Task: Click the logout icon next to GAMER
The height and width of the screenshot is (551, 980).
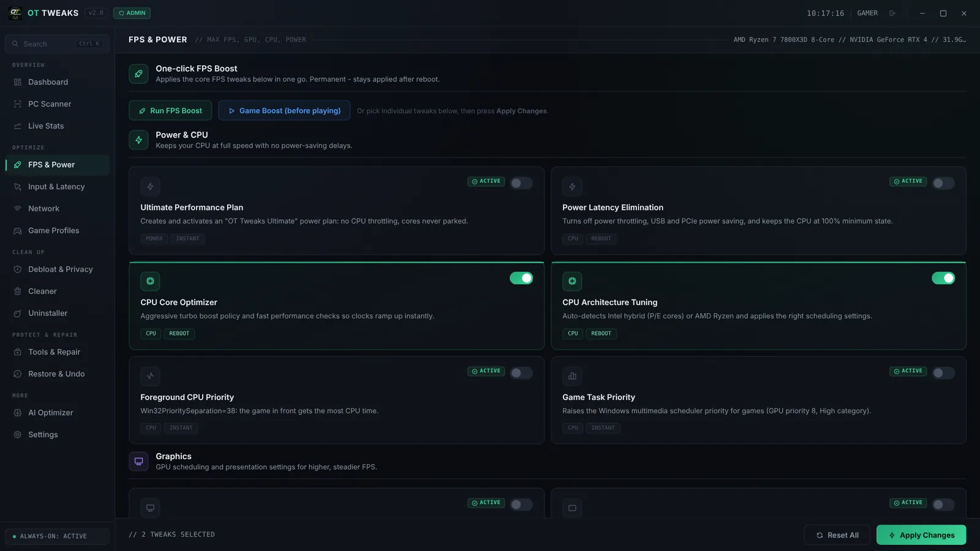Action: click(x=892, y=13)
